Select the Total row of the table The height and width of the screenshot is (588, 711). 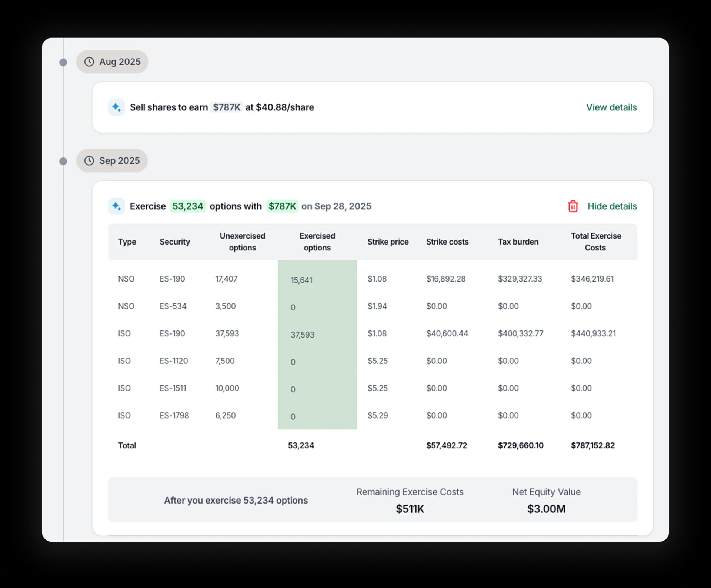point(127,445)
